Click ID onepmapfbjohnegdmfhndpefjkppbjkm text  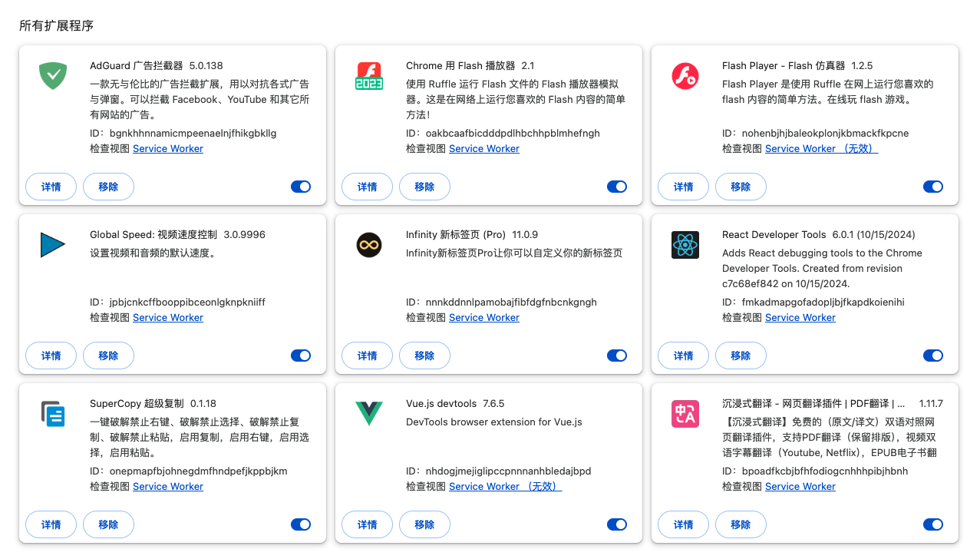(x=188, y=471)
